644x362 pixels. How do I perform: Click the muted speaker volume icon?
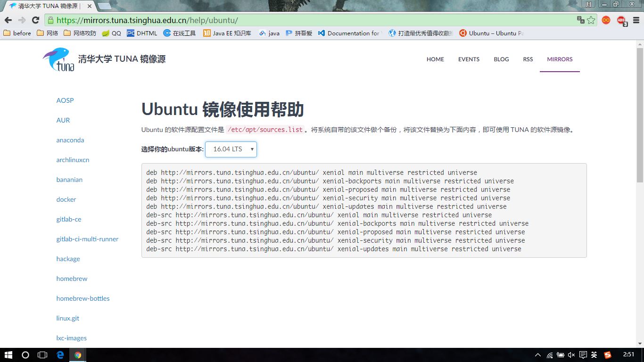[571, 355]
